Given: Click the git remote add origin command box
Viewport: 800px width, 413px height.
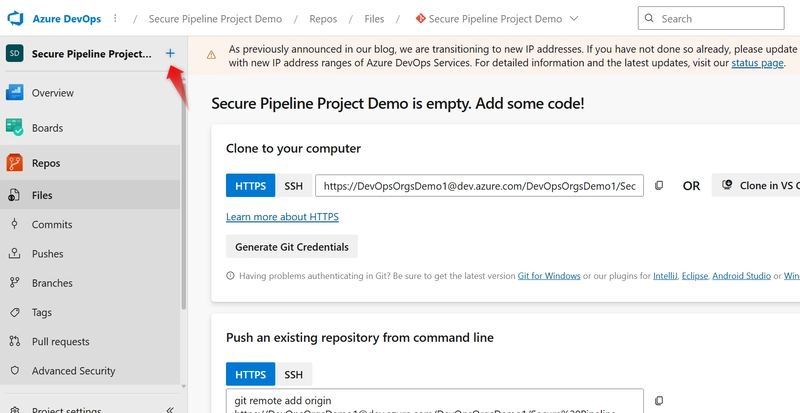Looking at the screenshot, I should (435, 401).
